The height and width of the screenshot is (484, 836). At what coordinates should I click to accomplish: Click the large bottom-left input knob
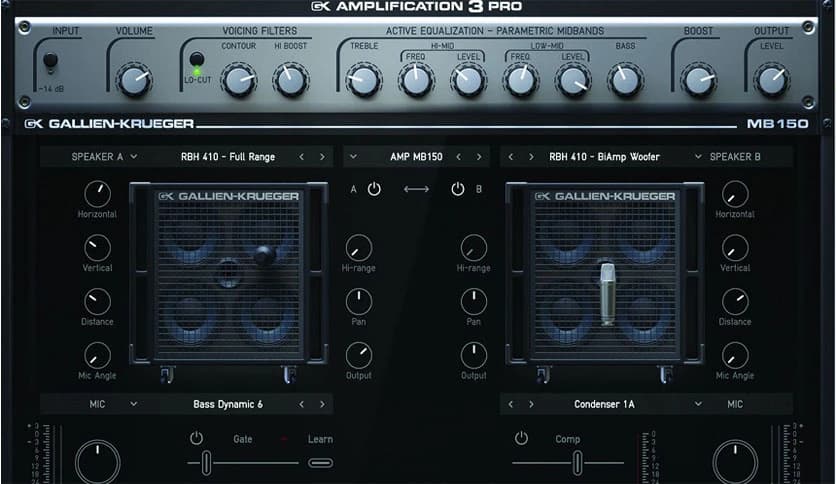(98, 462)
